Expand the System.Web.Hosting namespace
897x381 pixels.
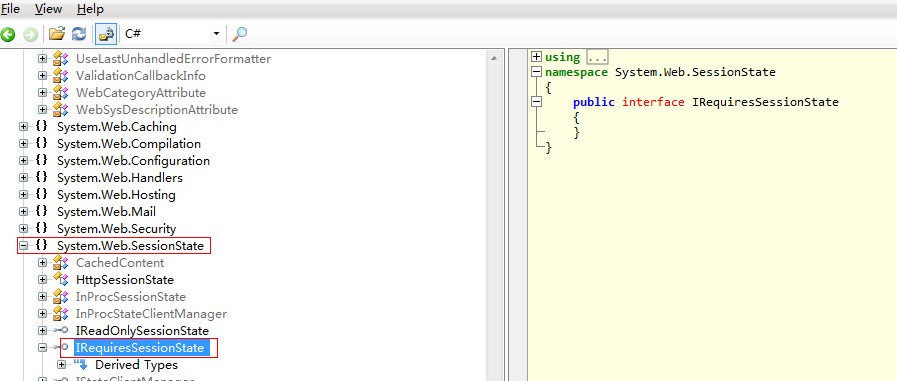[x=23, y=195]
